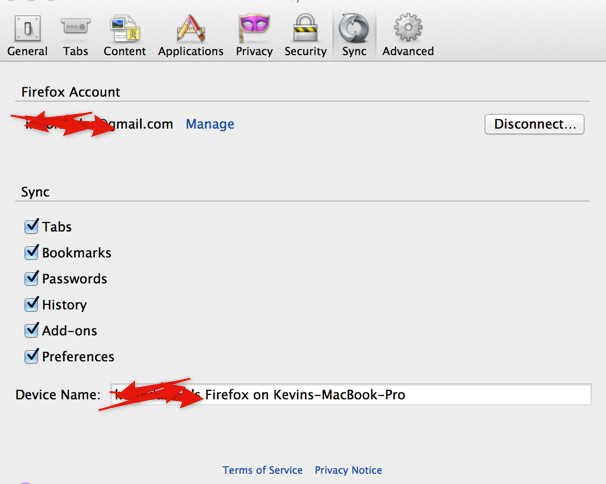Open the Advanced gear icon
606x484 pixels.
[408, 27]
